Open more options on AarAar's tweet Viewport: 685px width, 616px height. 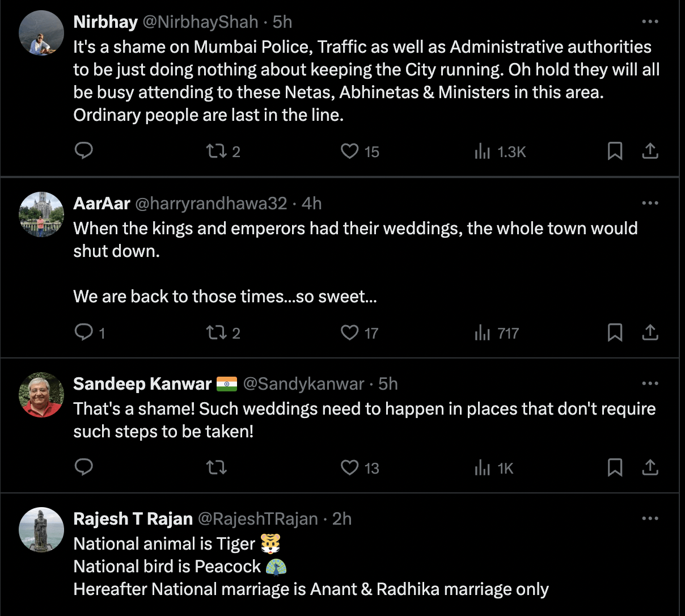tap(650, 203)
